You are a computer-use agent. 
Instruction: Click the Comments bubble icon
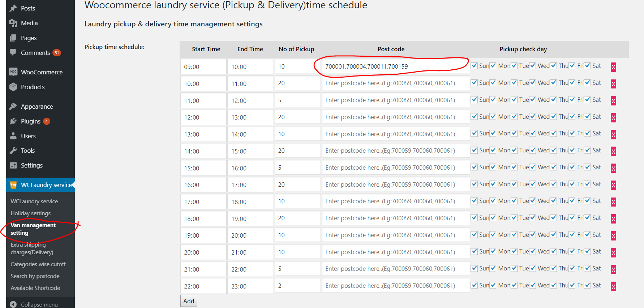click(13, 52)
